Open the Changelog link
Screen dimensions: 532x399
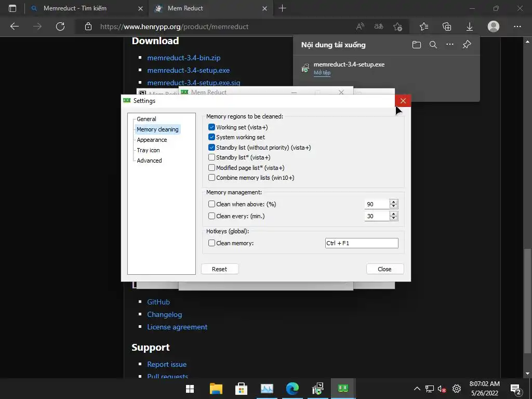point(165,314)
